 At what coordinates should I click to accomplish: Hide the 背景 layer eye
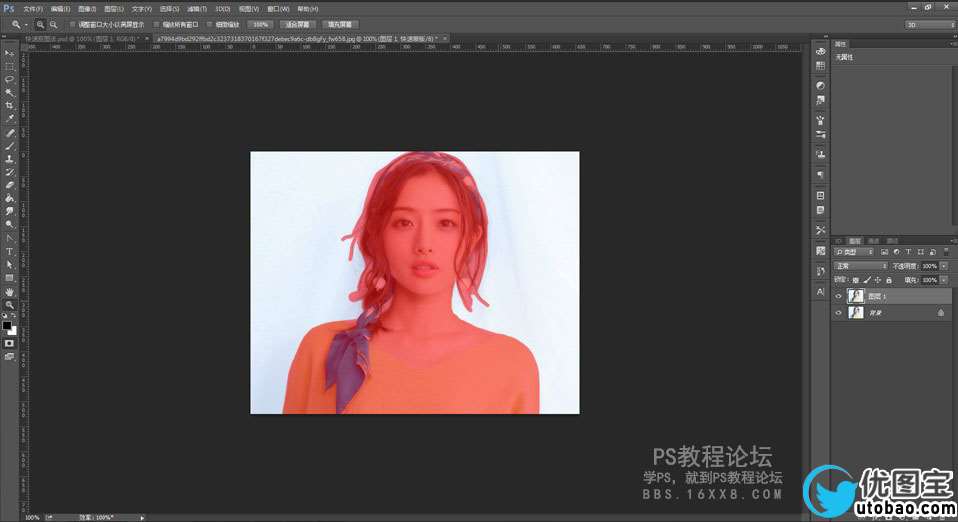[x=838, y=313]
